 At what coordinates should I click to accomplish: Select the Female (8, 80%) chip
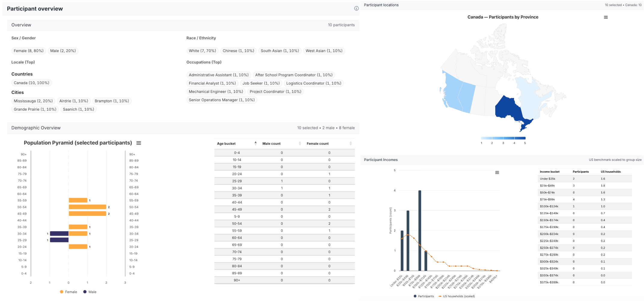29,51
